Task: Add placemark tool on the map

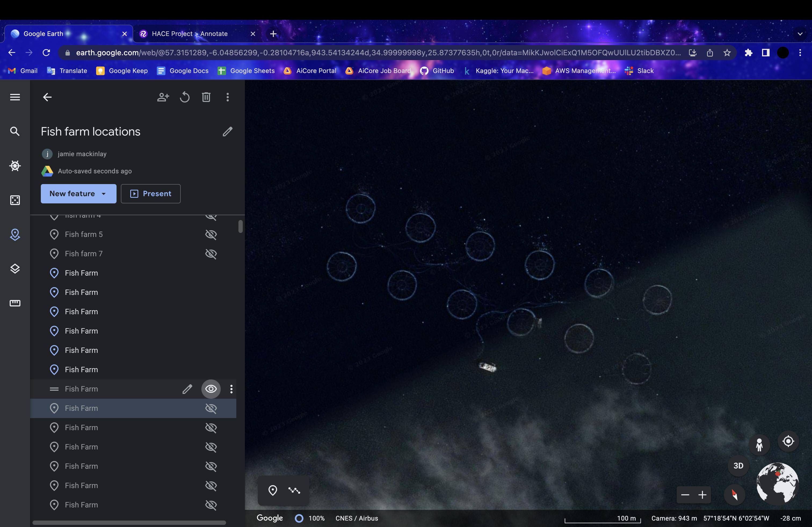Action: click(273, 491)
